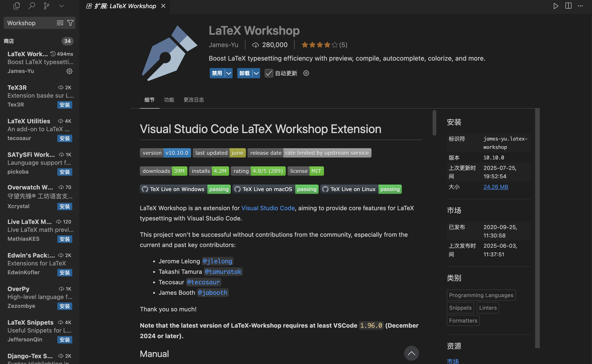592x364 pixels.
Task: Install the Overwatch Workshop extension
Action: tap(65, 206)
